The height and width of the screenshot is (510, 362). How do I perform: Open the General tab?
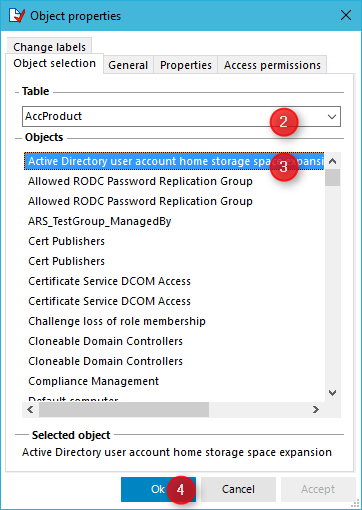(x=128, y=65)
